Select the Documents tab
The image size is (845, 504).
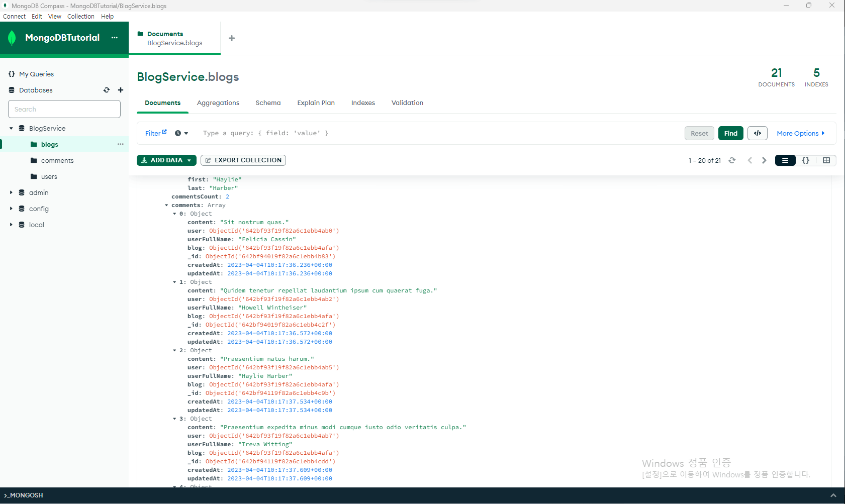pos(162,103)
